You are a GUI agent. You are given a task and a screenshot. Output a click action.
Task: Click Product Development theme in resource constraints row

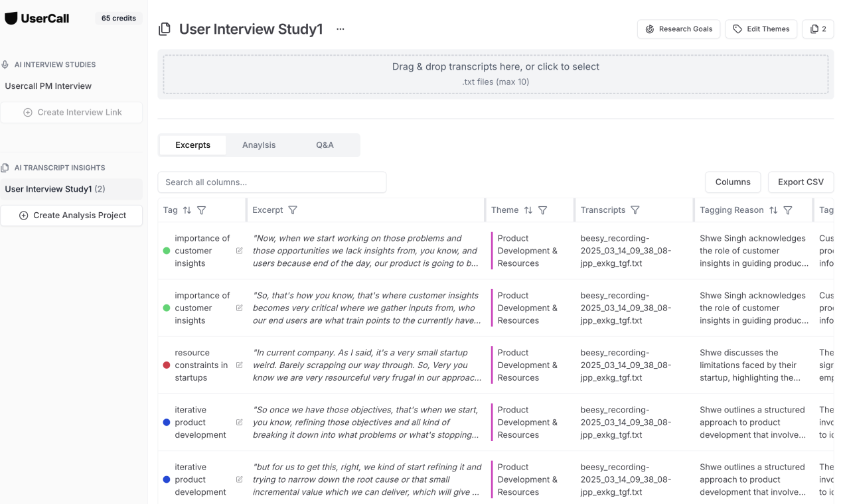[528, 365]
